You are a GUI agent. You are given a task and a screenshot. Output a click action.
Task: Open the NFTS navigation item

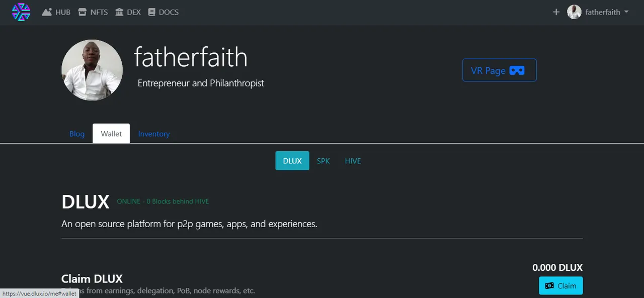click(x=93, y=12)
